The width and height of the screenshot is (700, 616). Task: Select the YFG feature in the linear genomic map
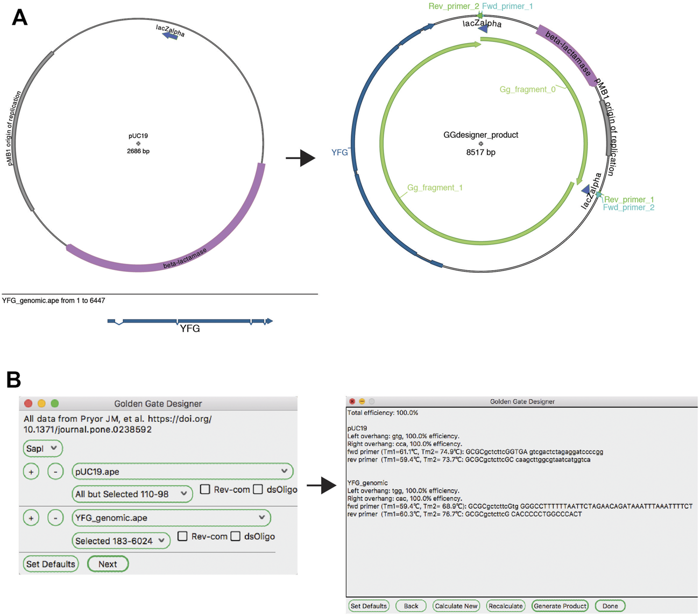(x=189, y=322)
